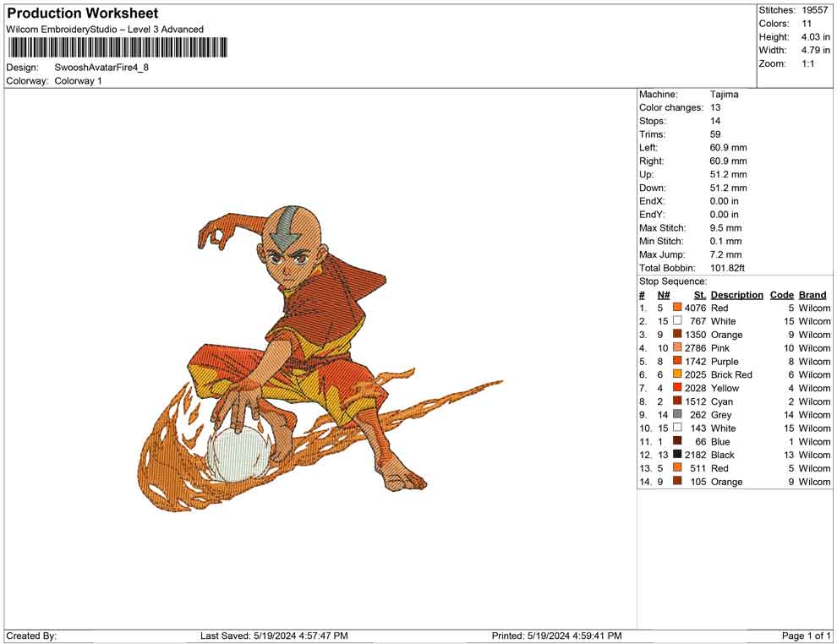The height and width of the screenshot is (644, 837).
Task: Select the Color changes value 13
Action: [x=715, y=107]
